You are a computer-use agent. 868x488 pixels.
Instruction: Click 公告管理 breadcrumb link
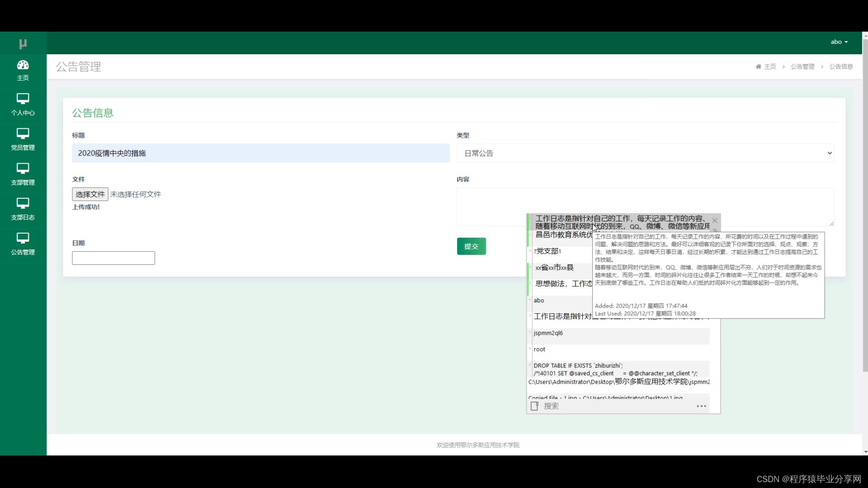[x=802, y=66]
